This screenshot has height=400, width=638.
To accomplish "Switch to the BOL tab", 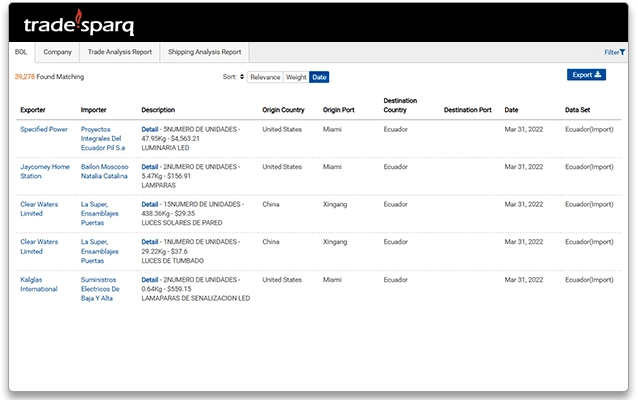I will point(21,52).
